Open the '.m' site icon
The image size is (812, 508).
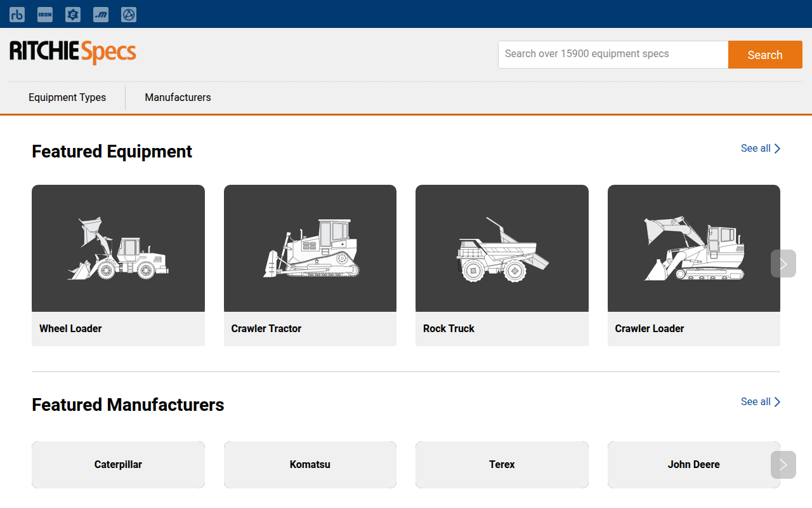[101, 14]
